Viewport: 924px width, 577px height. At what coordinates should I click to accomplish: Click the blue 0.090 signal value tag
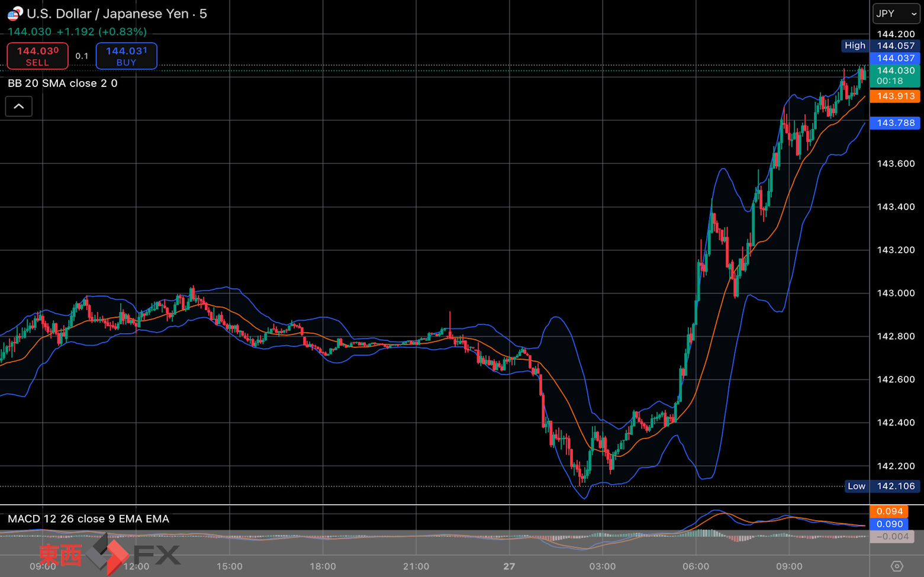[x=889, y=524]
